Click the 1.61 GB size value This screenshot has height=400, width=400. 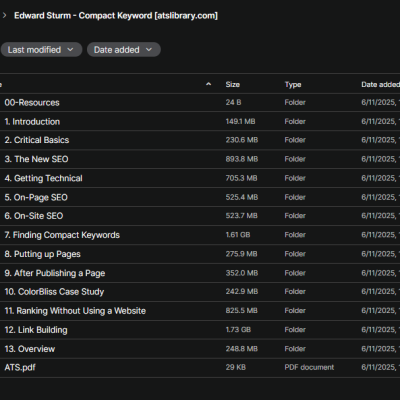pyautogui.click(x=238, y=235)
